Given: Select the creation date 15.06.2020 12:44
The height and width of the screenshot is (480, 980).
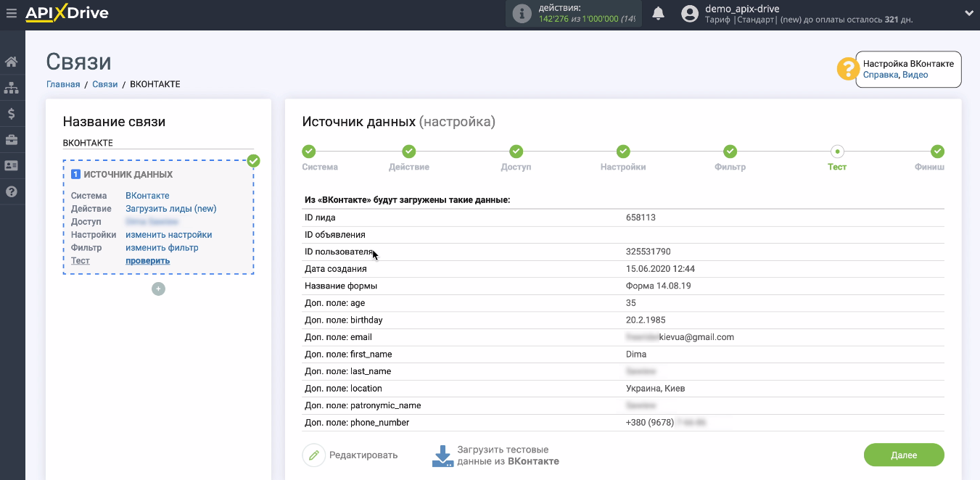Looking at the screenshot, I should [x=660, y=269].
